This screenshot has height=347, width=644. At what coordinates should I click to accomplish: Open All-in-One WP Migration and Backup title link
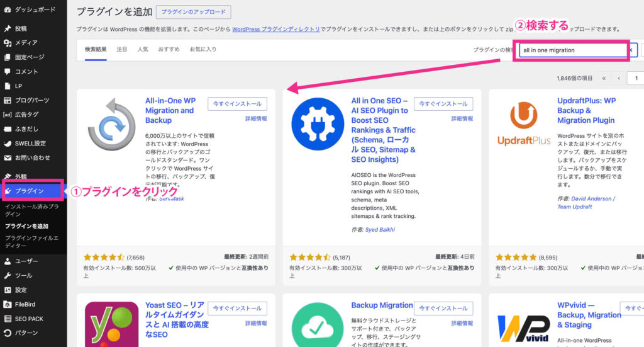[170, 111]
